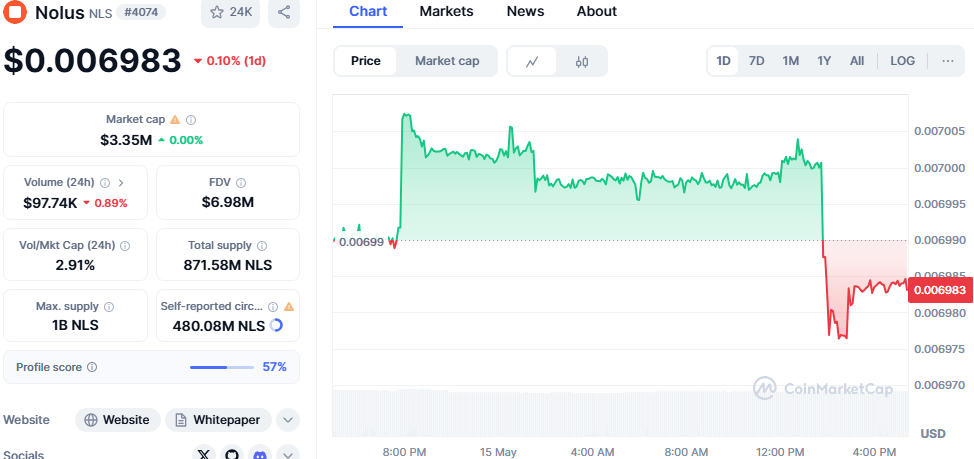Switch to the Markets tab
The width and height of the screenshot is (974, 459).
pos(446,12)
